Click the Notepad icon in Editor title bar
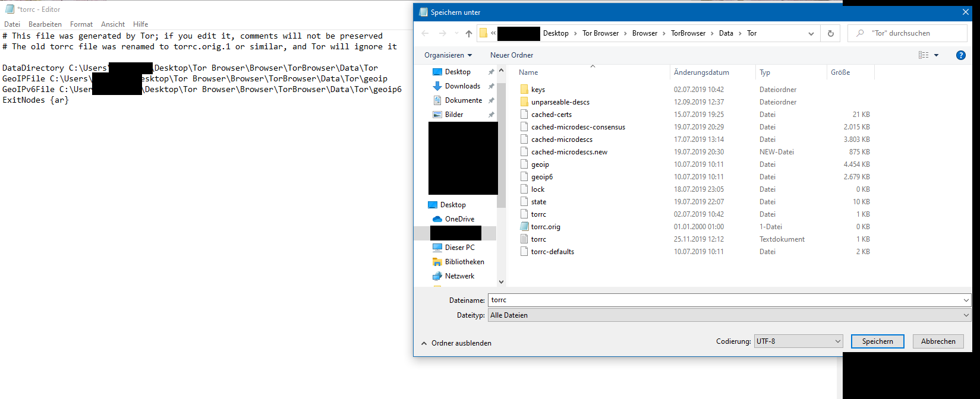The height and width of the screenshot is (399, 980). click(x=10, y=9)
